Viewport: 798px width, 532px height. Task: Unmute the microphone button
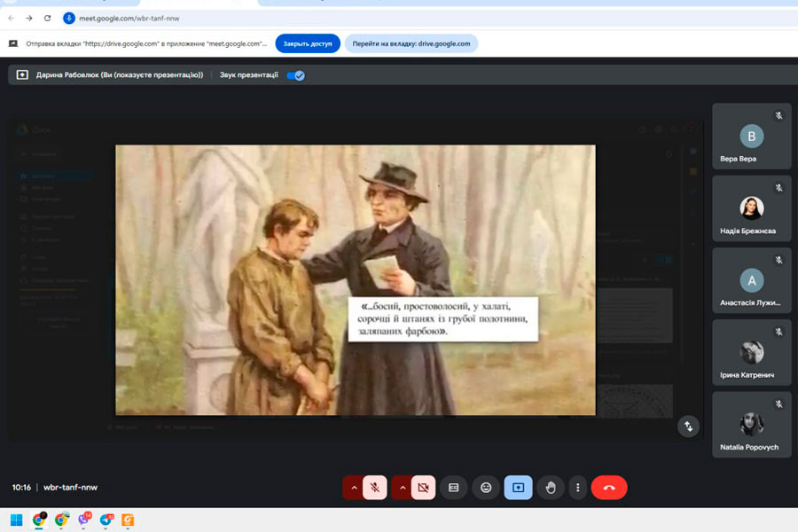(375, 488)
